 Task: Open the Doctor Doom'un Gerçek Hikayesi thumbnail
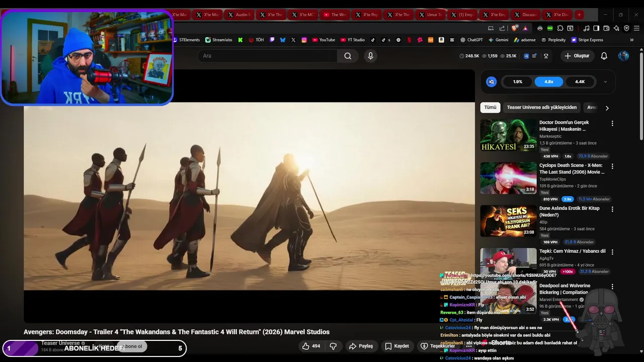[x=508, y=135]
